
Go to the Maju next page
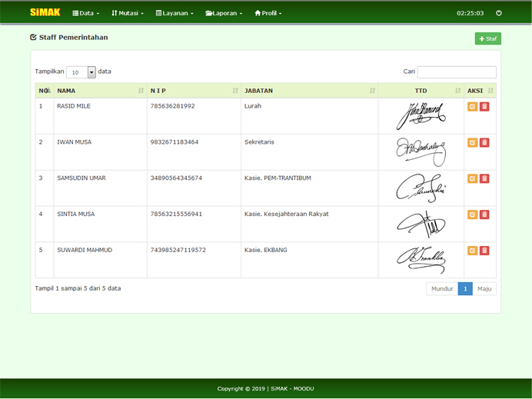pos(484,289)
